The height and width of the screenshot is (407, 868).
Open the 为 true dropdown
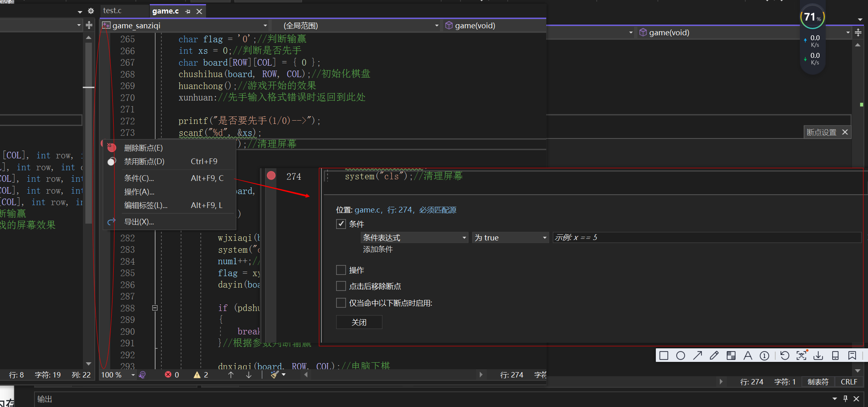click(x=511, y=238)
